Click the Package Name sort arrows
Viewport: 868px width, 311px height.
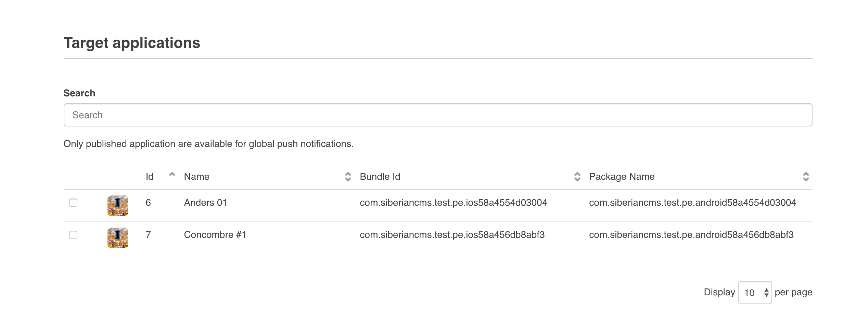(x=806, y=177)
